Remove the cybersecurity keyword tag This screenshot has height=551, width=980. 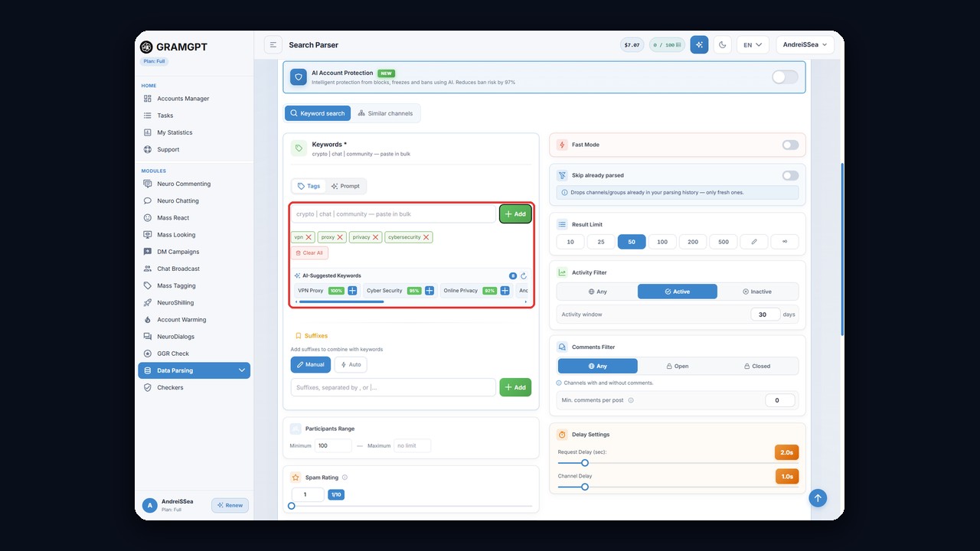pyautogui.click(x=426, y=237)
